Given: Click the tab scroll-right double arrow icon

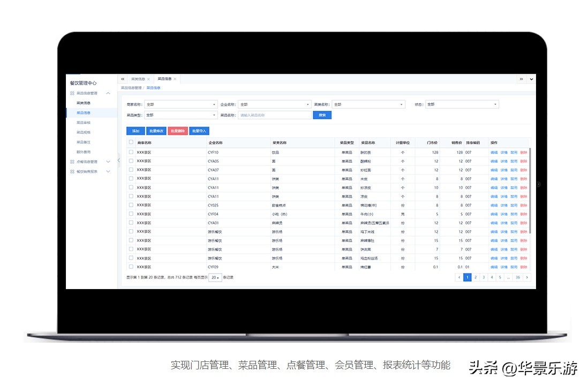Looking at the screenshot, I should [x=521, y=79].
